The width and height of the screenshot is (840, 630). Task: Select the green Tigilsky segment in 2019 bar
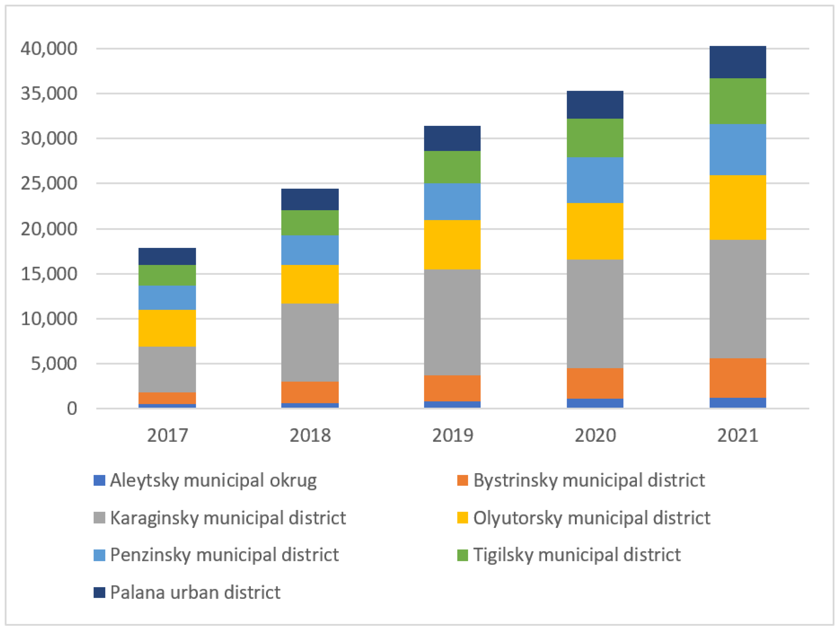[452, 167]
